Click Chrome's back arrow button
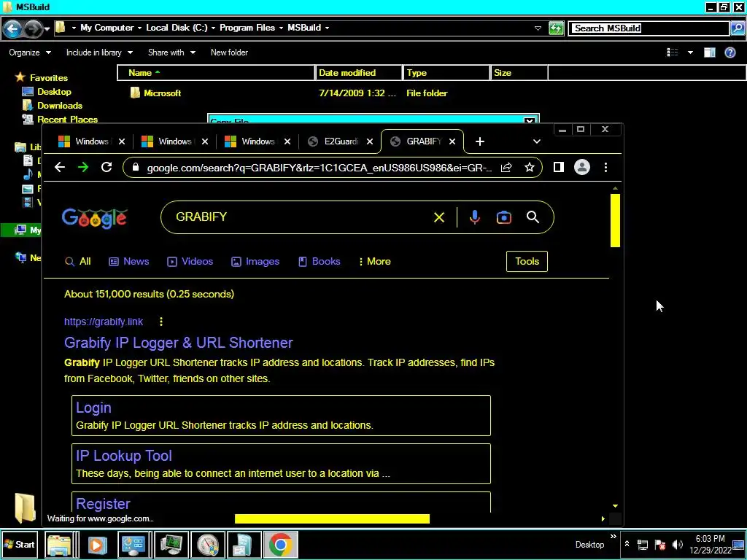This screenshot has width=747, height=560. tap(60, 167)
